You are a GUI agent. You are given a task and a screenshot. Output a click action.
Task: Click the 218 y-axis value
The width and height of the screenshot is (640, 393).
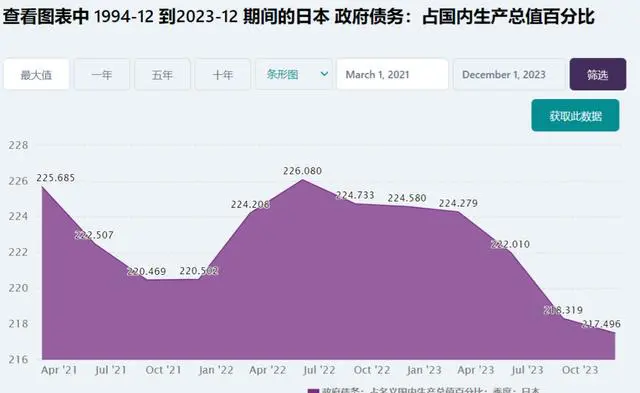(x=18, y=324)
